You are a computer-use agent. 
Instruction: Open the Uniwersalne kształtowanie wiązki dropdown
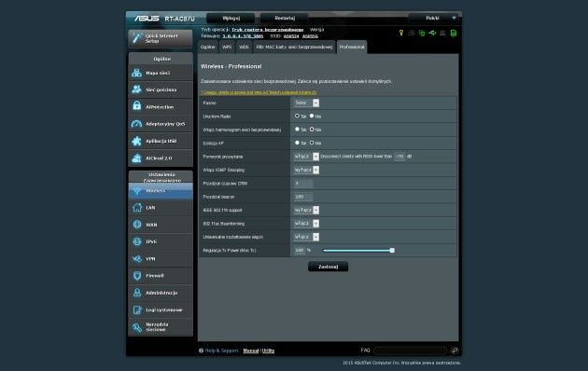pos(306,237)
